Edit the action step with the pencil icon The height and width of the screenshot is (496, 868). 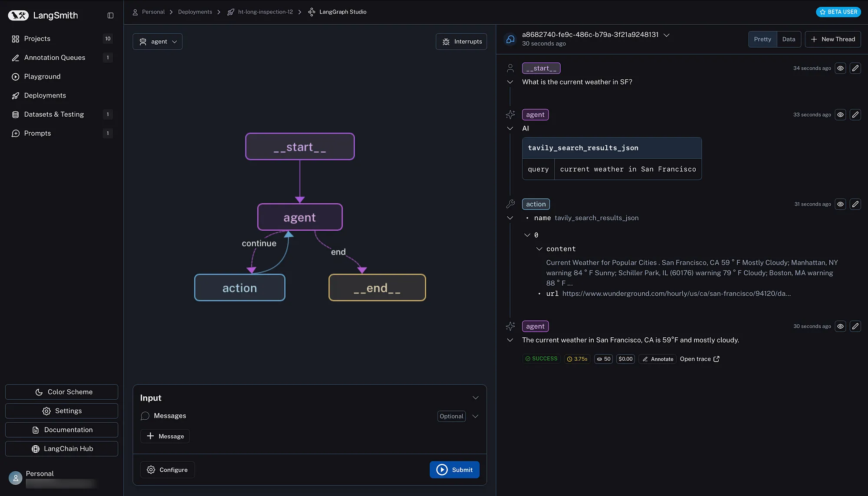855,204
